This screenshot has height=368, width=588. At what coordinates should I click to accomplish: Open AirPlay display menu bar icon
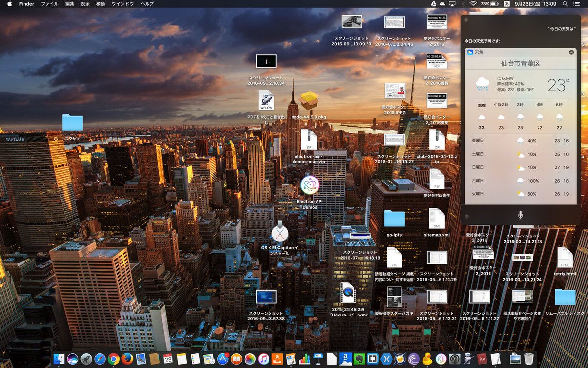452,4
